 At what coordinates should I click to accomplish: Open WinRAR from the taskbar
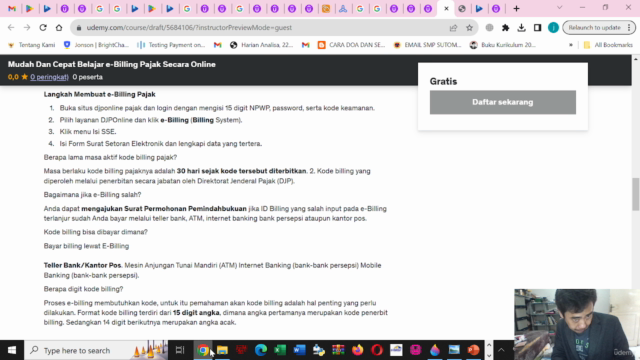(x=338, y=350)
